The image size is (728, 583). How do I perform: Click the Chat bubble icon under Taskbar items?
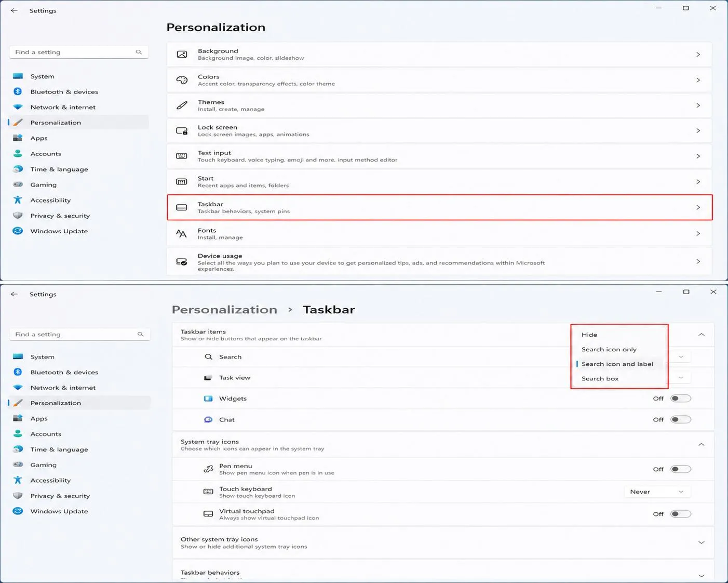[x=208, y=419]
